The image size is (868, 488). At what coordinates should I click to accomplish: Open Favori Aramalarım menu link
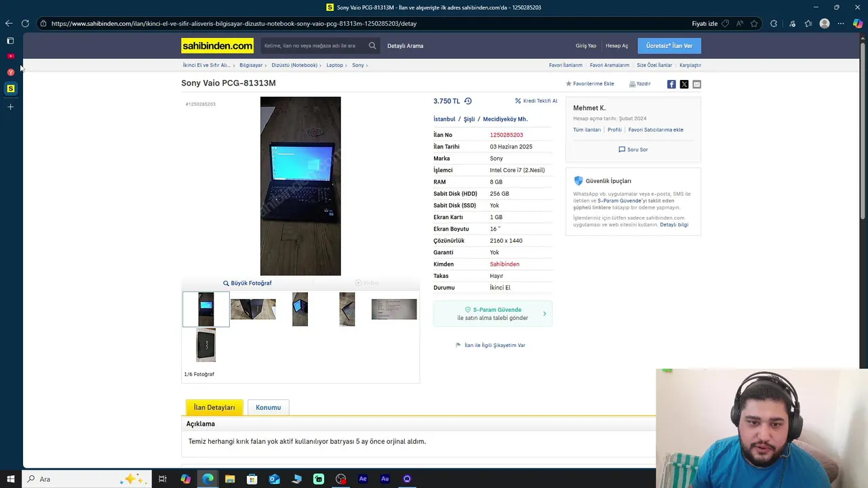pos(610,65)
